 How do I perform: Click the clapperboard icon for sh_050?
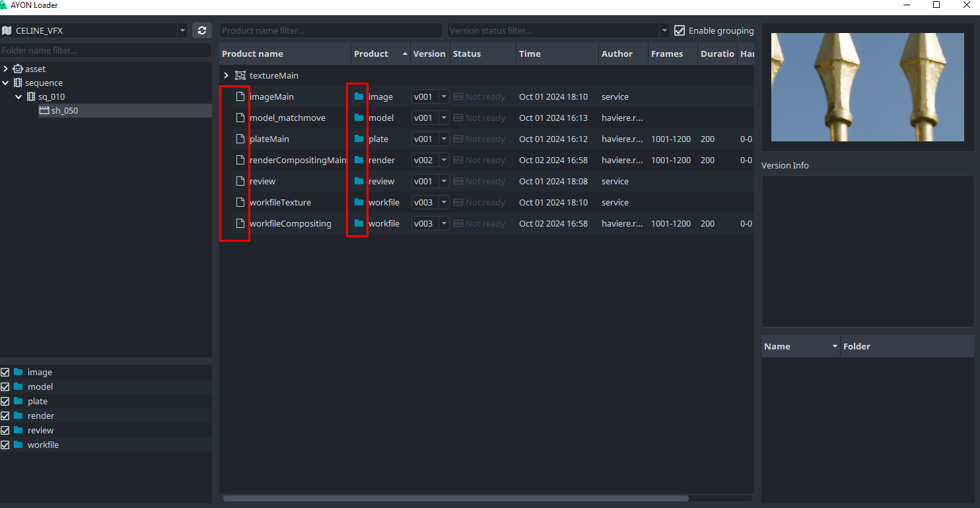pos(44,110)
